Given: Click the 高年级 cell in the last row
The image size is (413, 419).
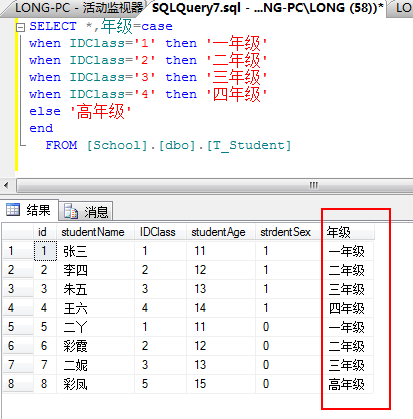Looking at the screenshot, I should pos(348,384).
